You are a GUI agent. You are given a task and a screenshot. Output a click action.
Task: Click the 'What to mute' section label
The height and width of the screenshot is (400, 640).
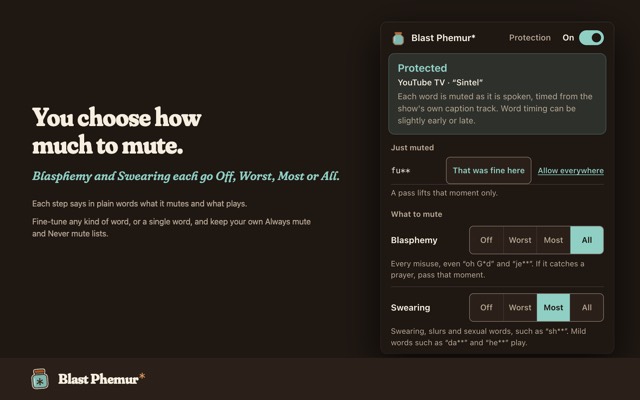coord(416,214)
